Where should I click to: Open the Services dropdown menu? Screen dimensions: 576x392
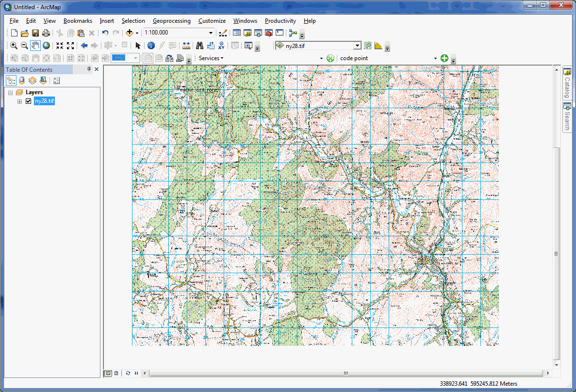[x=211, y=58]
